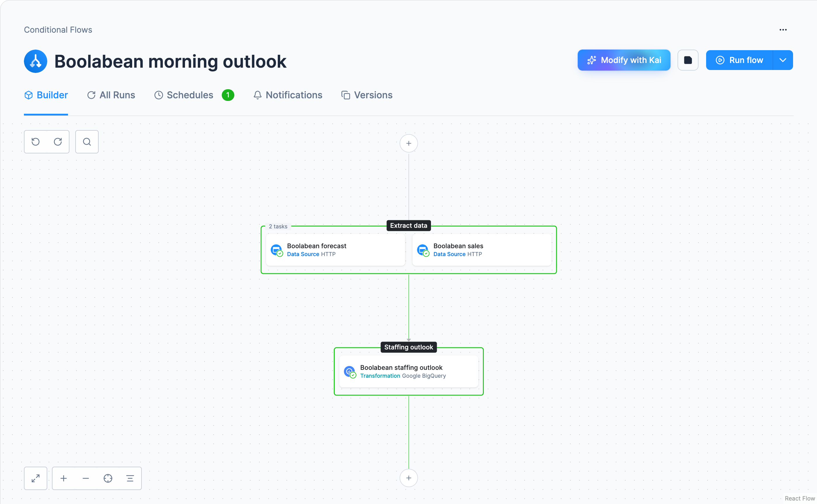Viewport: 817px width, 504px height.
Task: Click the 2 tasks label
Action: (278, 226)
